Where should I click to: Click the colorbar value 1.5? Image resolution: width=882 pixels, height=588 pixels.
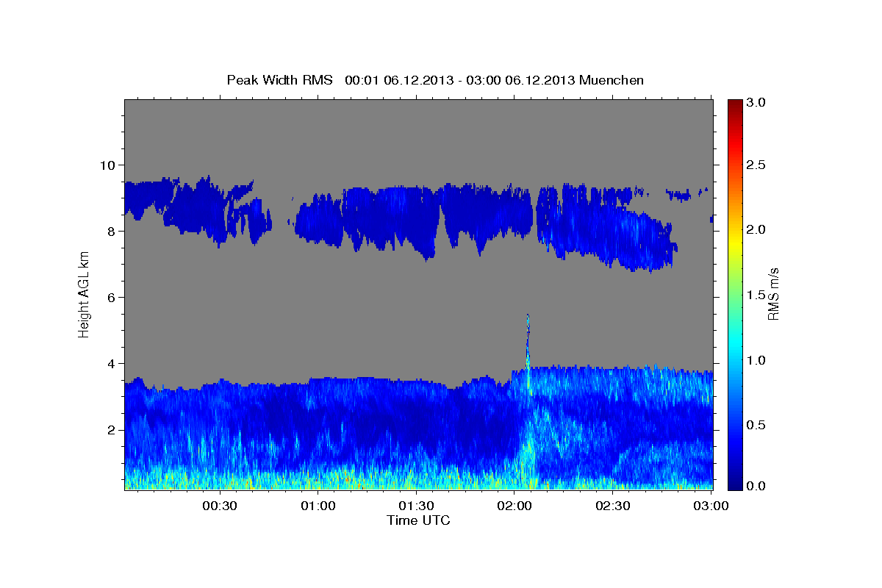756,295
